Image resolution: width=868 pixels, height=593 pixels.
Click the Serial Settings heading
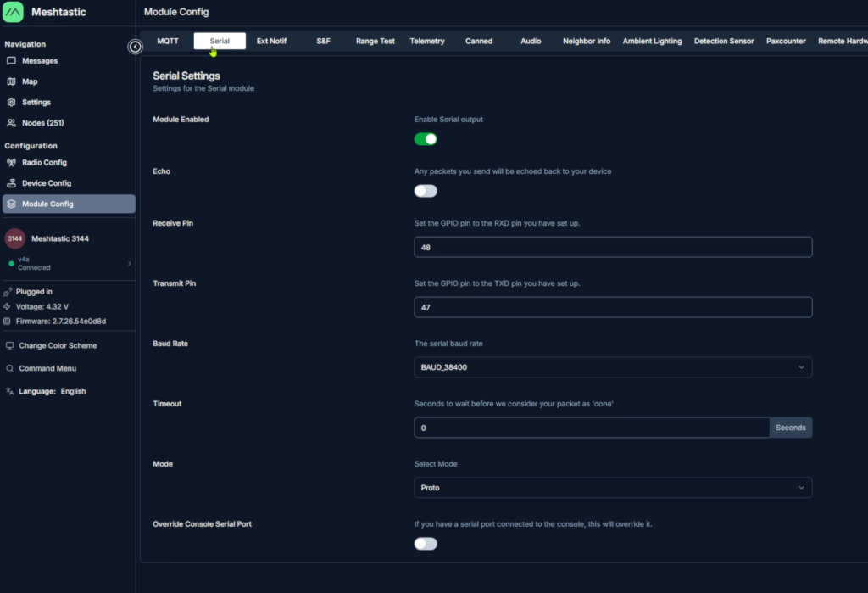tap(186, 76)
